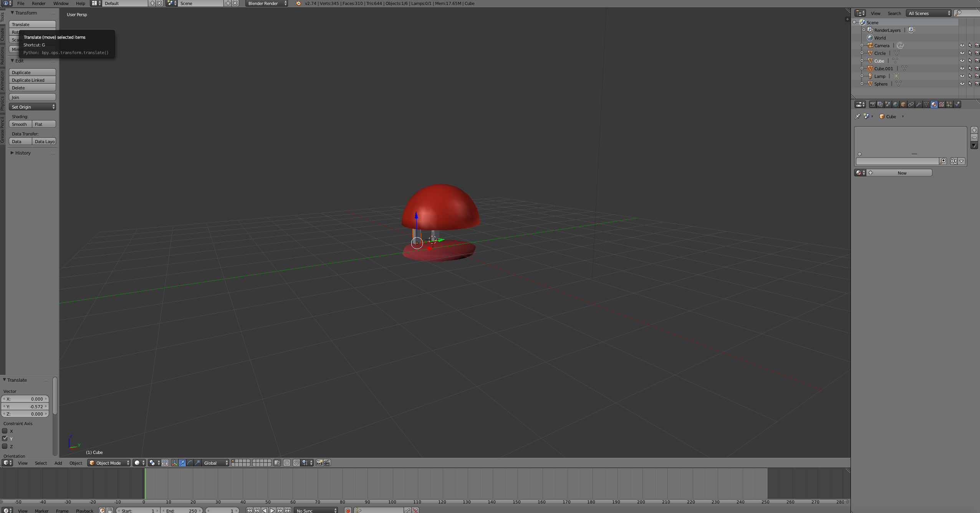980x513 pixels.
Task: Open the Texture properties checker icon
Action: [x=942, y=104]
